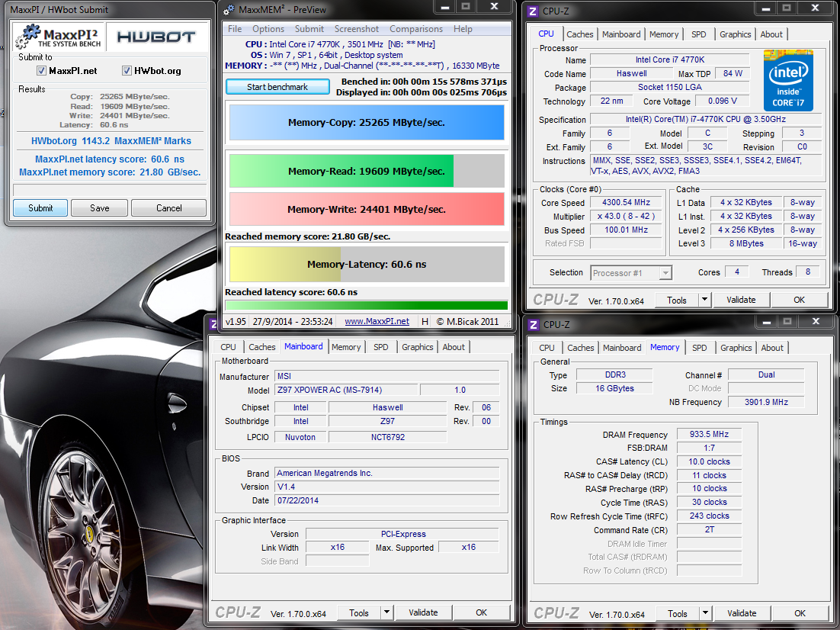
Task: Open the Comparisons menu in MaxxMEM
Action: point(416,29)
